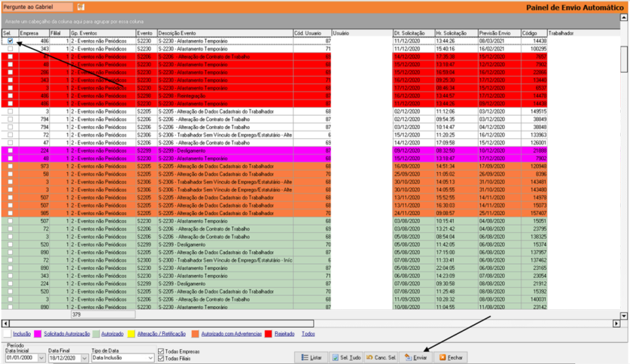Filter by Solicitado Autorização legend link
Screen dimensions: 630x364
click(66, 334)
